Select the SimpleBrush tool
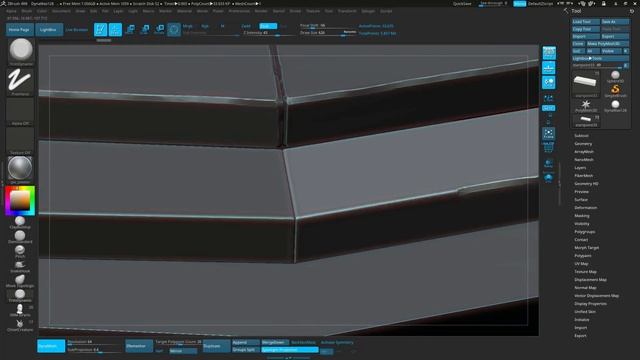 pyautogui.click(x=615, y=91)
